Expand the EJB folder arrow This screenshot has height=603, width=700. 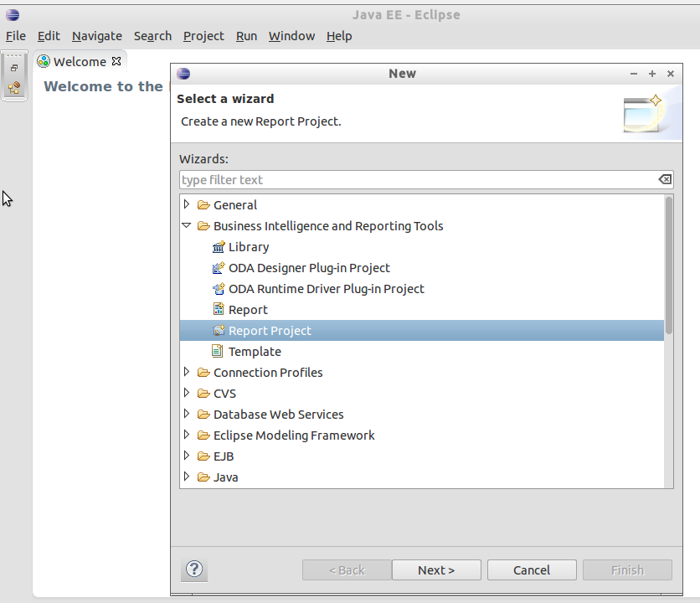187,456
